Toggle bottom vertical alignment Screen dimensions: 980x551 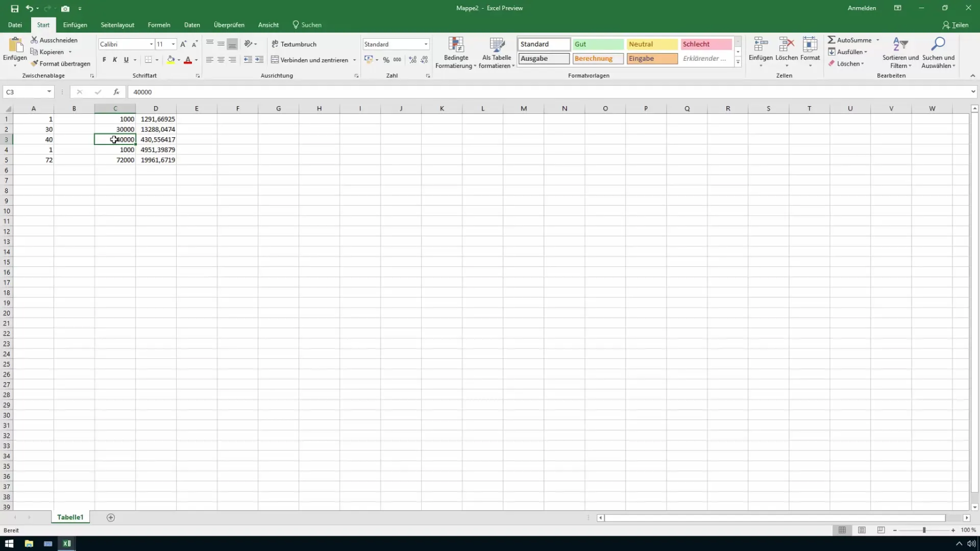tap(232, 44)
